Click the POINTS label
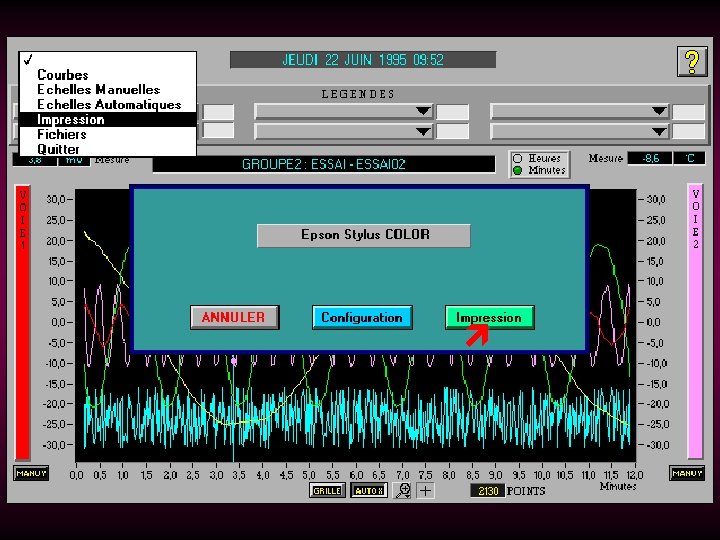 (526, 491)
